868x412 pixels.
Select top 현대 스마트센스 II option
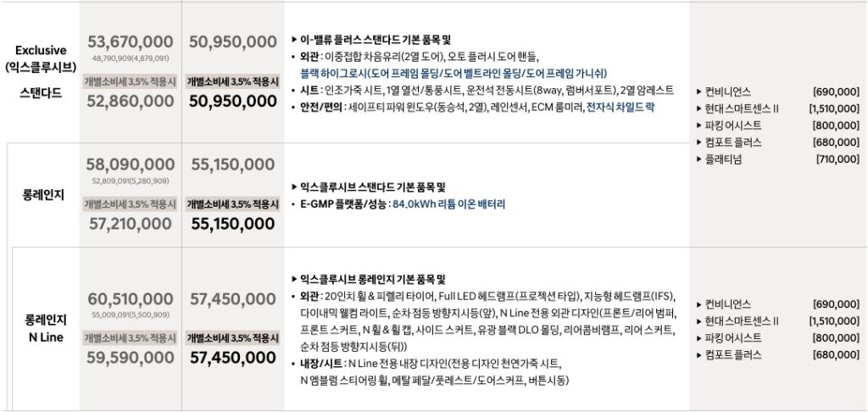click(778, 109)
